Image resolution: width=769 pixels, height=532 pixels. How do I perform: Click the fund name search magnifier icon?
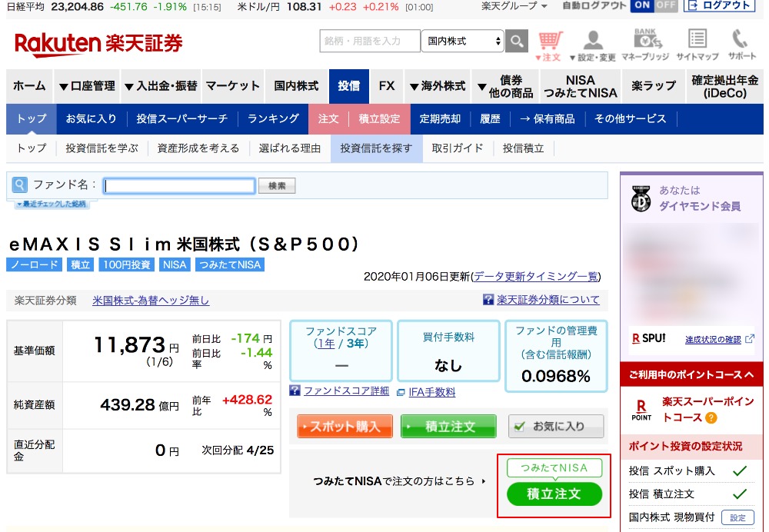coord(20,185)
